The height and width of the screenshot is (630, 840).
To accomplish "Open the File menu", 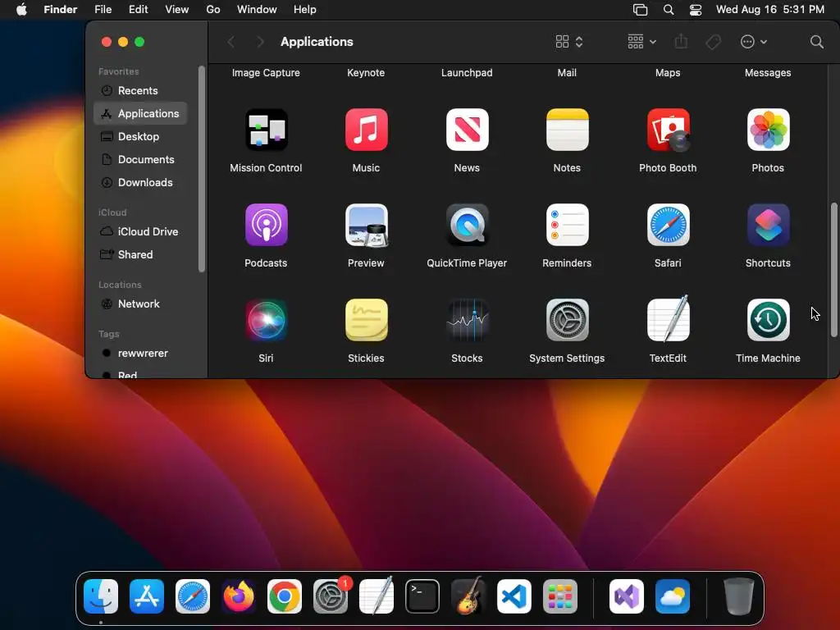I will click(x=103, y=10).
